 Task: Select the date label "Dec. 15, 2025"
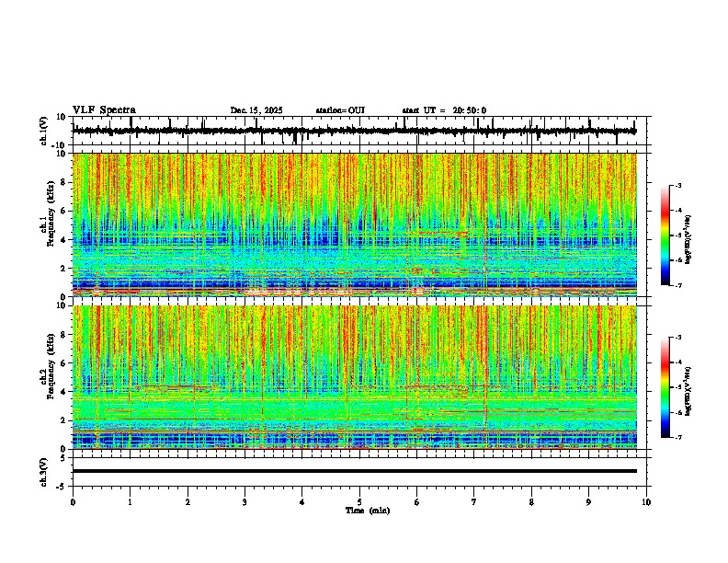(256, 110)
